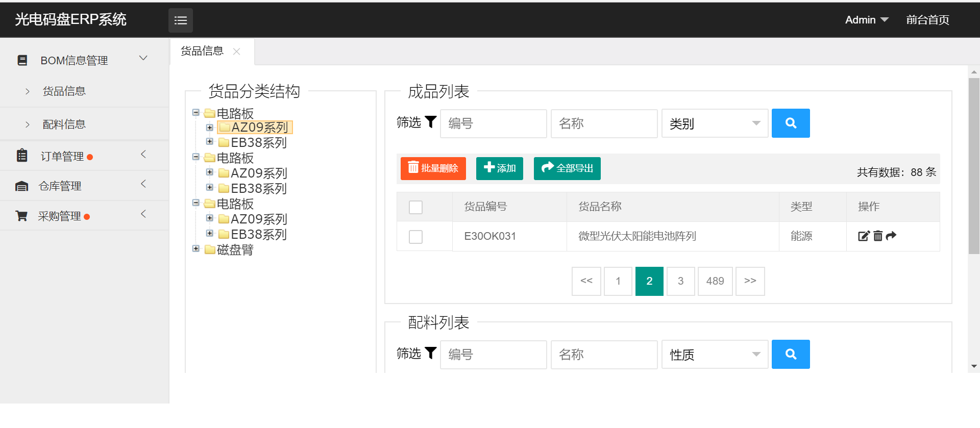Jump to last page 489
980x428 pixels.
coord(715,281)
